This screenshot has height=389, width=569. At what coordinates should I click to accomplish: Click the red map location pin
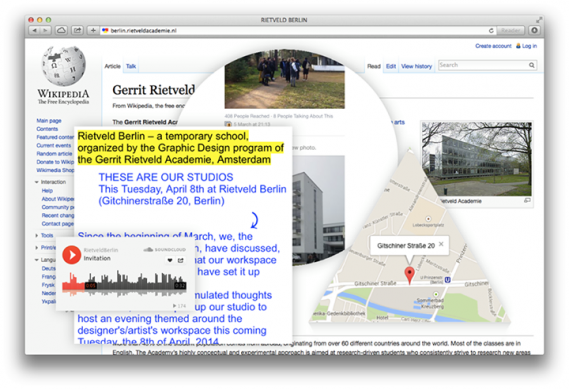[409, 275]
